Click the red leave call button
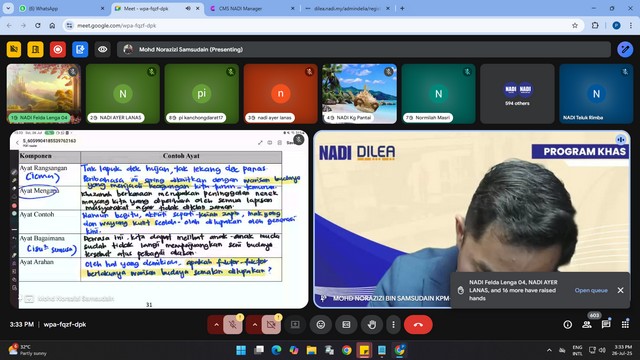 point(418,325)
